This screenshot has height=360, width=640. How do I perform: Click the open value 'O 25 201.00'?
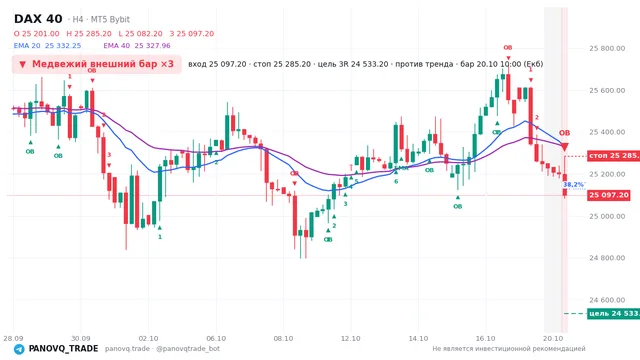(x=36, y=33)
